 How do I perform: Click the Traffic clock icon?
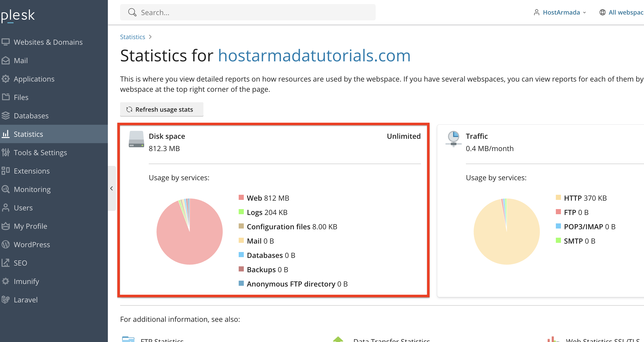pyautogui.click(x=454, y=139)
